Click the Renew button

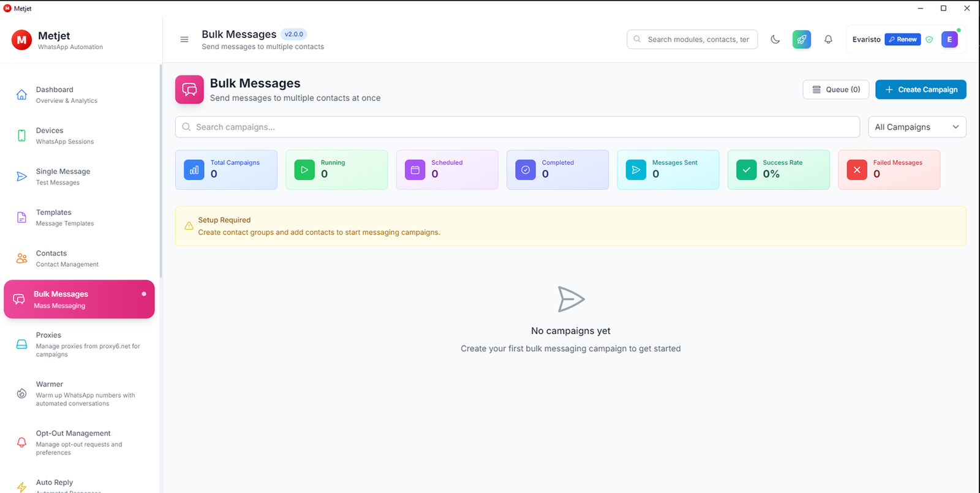click(x=903, y=39)
